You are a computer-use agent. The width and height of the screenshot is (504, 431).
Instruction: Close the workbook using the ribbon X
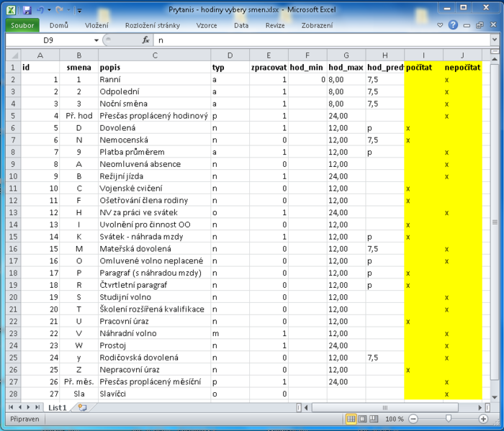click(x=493, y=24)
